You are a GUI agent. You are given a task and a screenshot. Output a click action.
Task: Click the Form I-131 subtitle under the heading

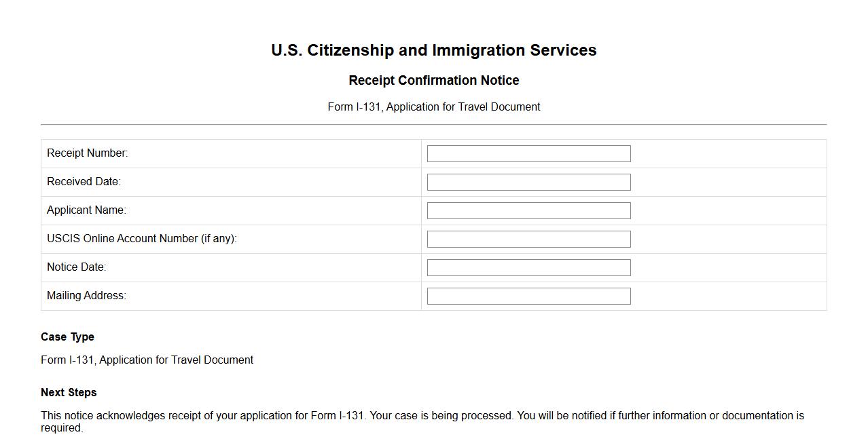(433, 107)
